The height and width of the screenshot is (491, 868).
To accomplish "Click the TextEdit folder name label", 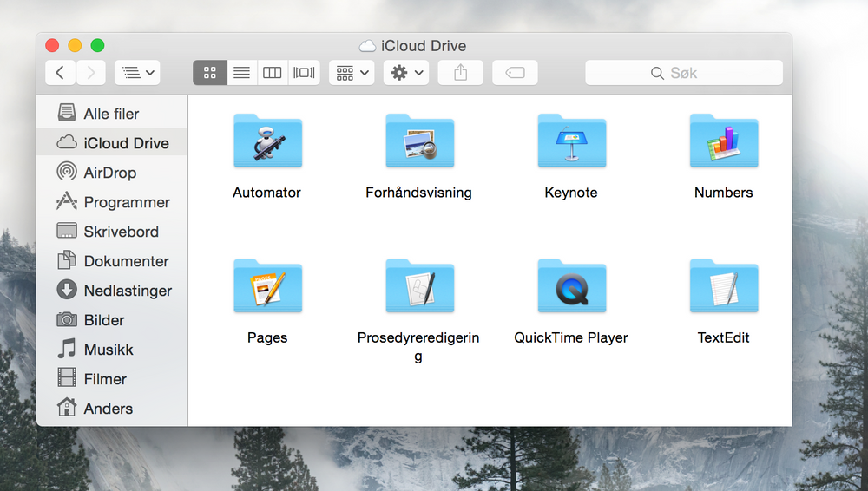I will point(724,337).
